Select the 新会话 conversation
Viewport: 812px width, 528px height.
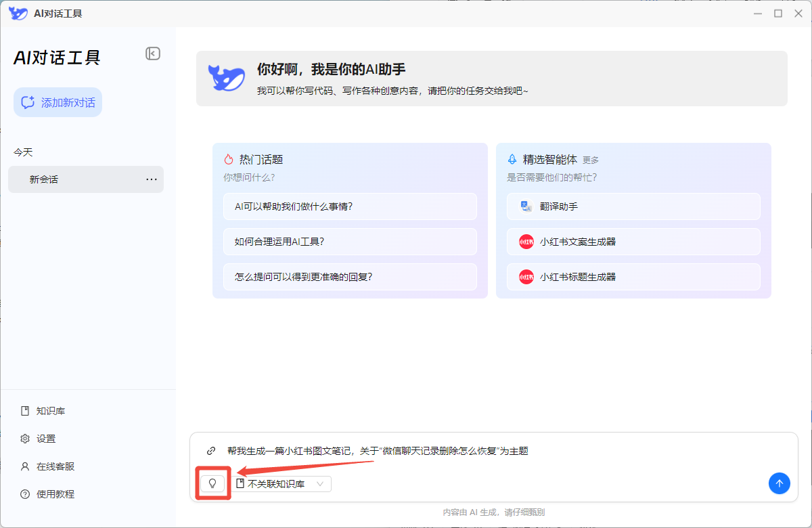pos(86,179)
